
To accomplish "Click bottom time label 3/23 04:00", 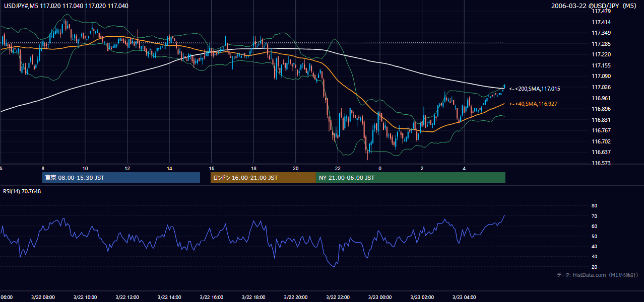I will (x=464, y=297).
